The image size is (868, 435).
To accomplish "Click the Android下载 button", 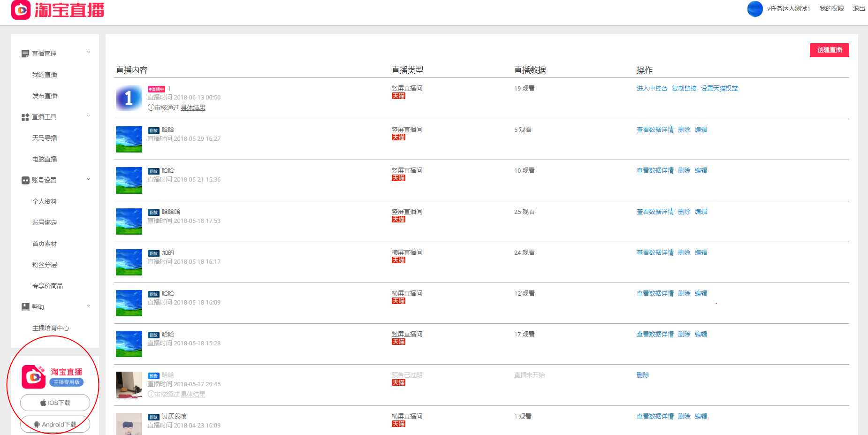I will (55, 424).
